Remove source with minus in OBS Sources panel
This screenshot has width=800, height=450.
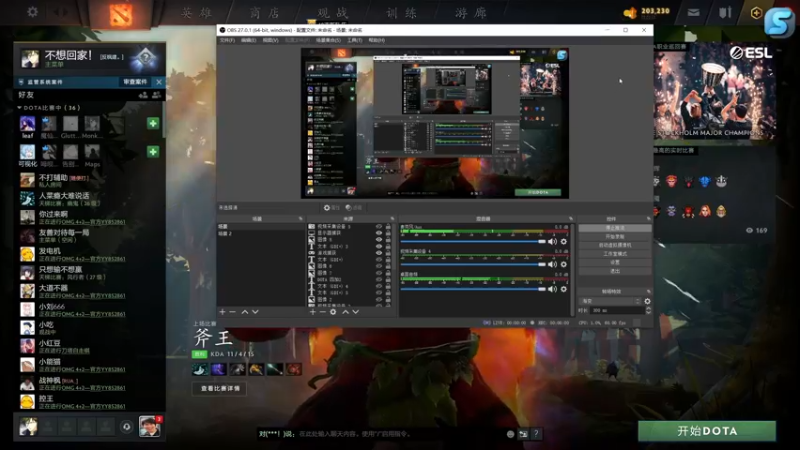coord(322,312)
